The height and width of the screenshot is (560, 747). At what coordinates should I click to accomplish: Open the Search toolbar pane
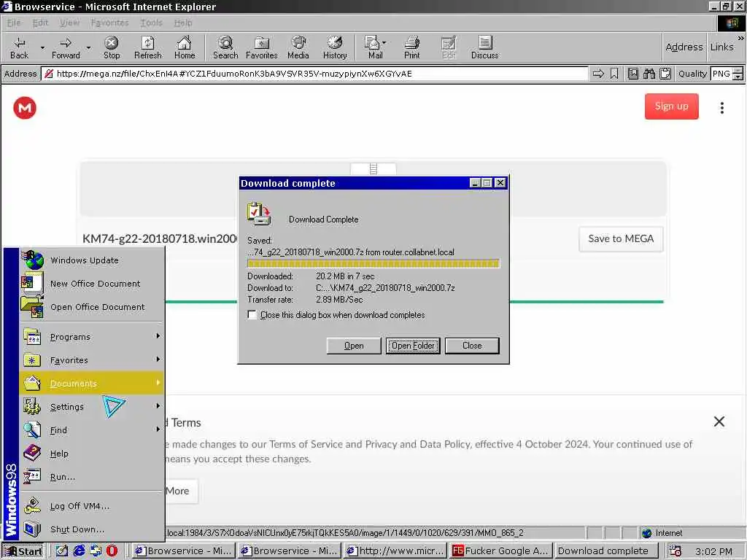225,47
